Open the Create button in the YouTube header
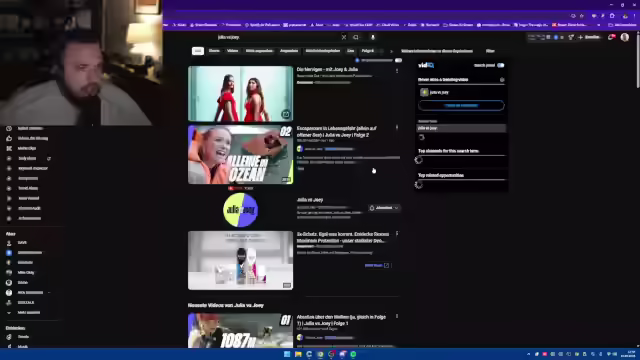Screen dimensions: 640x360 [x=589, y=37]
